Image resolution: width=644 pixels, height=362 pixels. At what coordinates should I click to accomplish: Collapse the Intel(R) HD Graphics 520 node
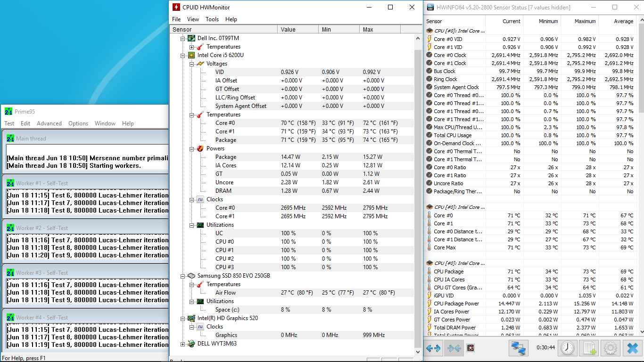click(x=183, y=318)
